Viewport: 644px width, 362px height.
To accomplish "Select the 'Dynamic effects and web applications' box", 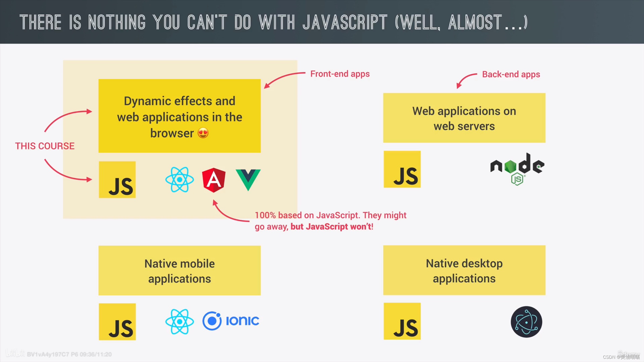I will (x=180, y=116).
